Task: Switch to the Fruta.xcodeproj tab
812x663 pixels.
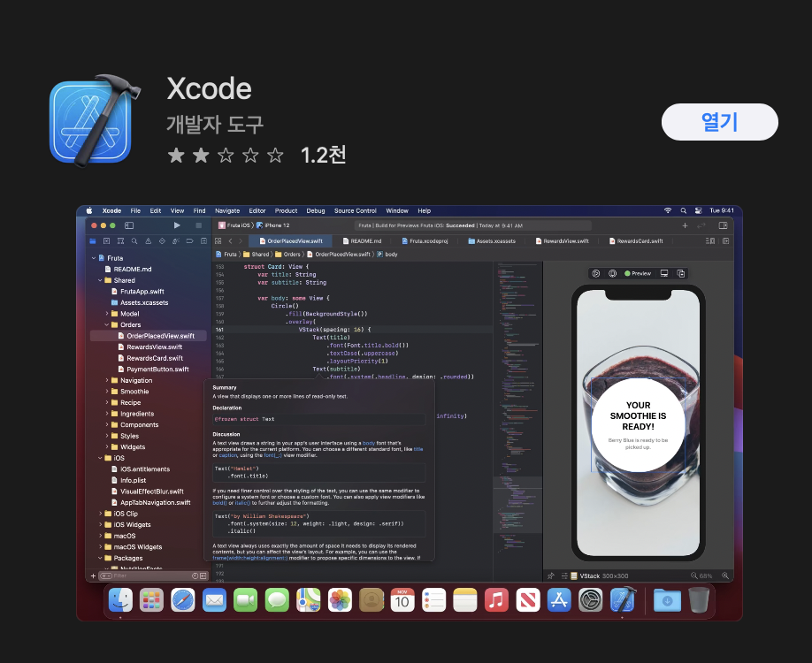Action: click(425, 240)
